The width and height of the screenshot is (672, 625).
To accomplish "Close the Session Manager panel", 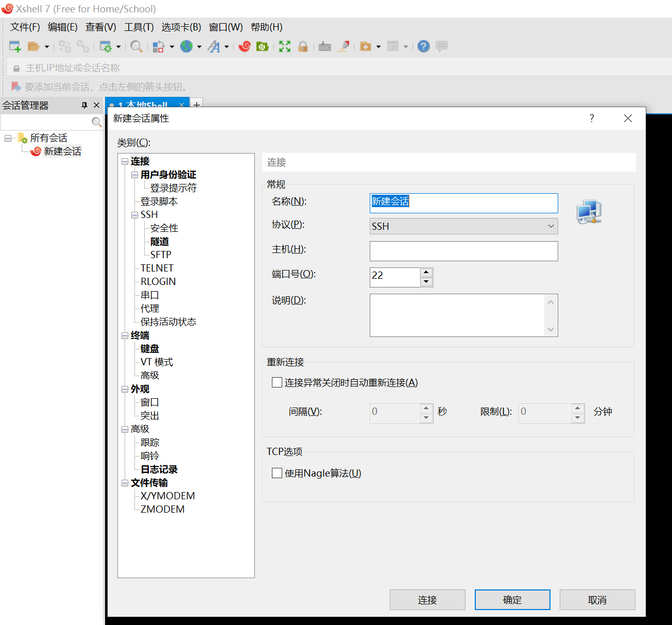I will pyautogui.click(x=96, y=105).
